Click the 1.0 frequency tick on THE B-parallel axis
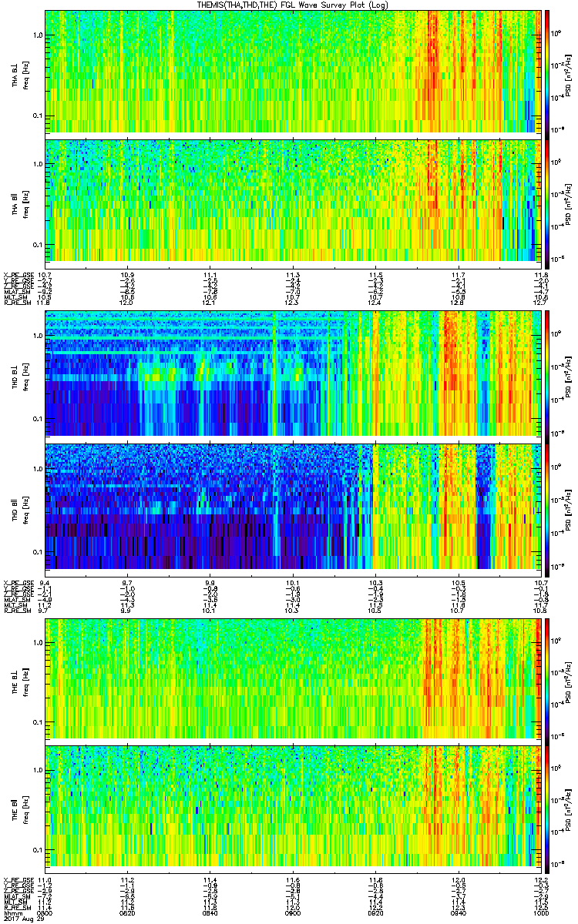Viewport: 578px width, 924px height. [37, 769]
